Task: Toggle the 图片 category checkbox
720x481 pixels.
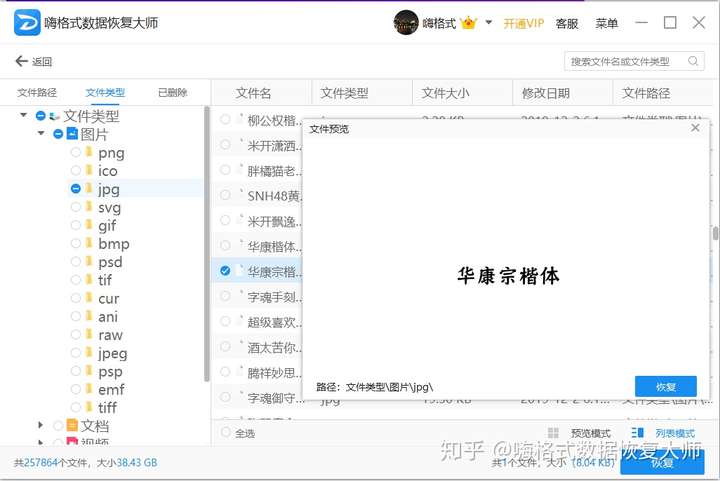Action: tap(58, 134)
